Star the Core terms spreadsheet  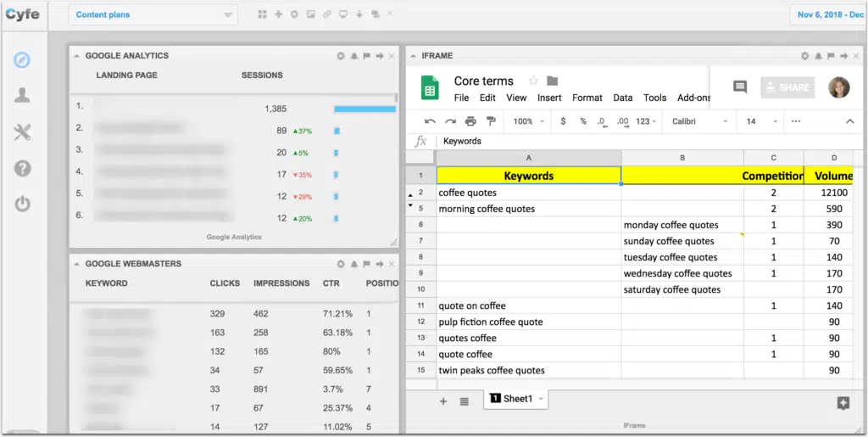coord(533,81)
